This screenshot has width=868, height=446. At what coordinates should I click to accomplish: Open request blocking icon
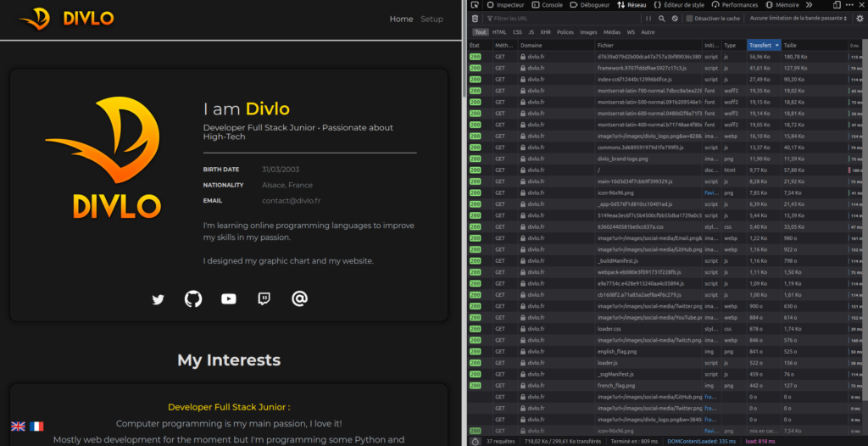pyautogui.click(x=675, y=19)
